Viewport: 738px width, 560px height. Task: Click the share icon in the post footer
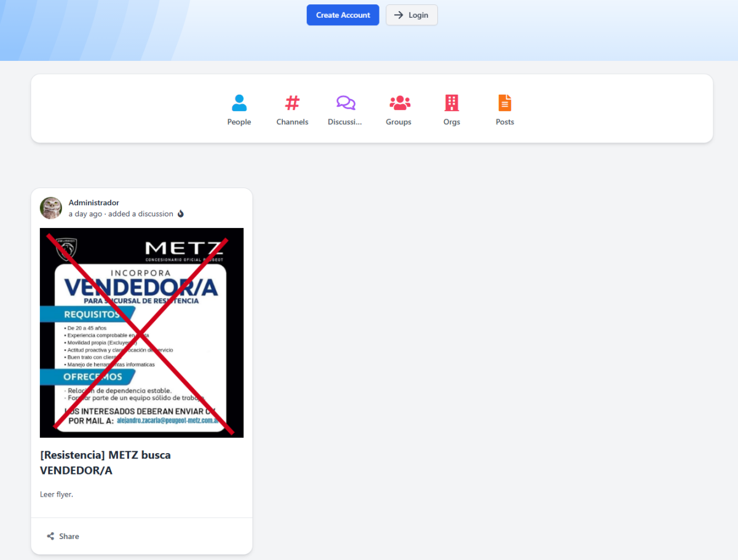coord(50,536)
